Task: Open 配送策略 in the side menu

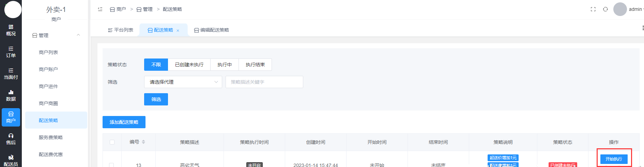Action: 56,120
